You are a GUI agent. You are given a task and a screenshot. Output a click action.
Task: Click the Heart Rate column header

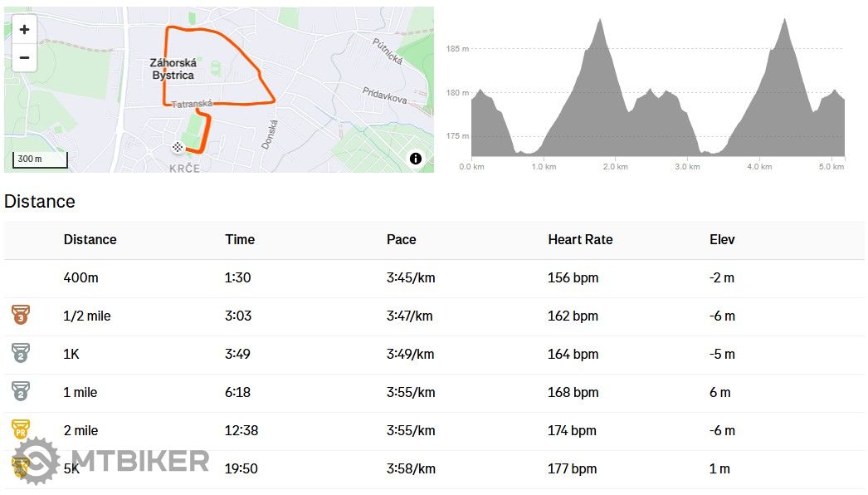pos(580,239)
